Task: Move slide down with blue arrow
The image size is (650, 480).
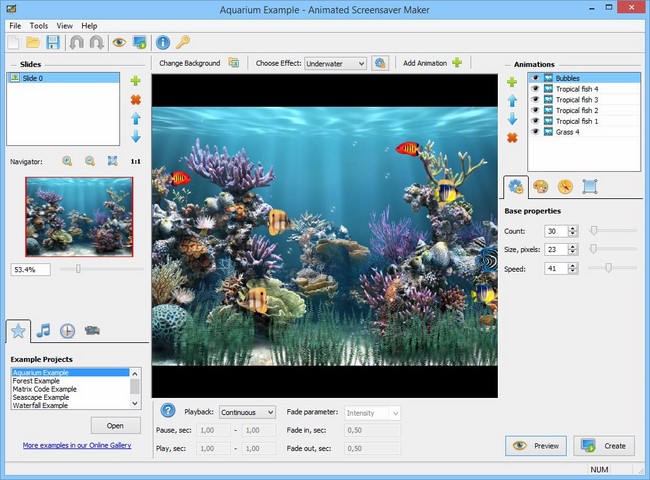Action: (x=136, y=136)
